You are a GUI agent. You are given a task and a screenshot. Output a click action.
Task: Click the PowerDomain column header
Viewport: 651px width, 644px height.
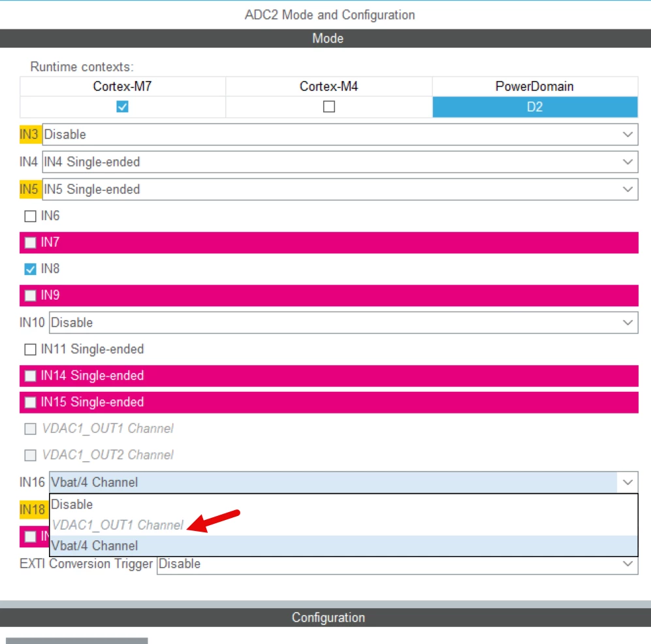tap(535, 86)
